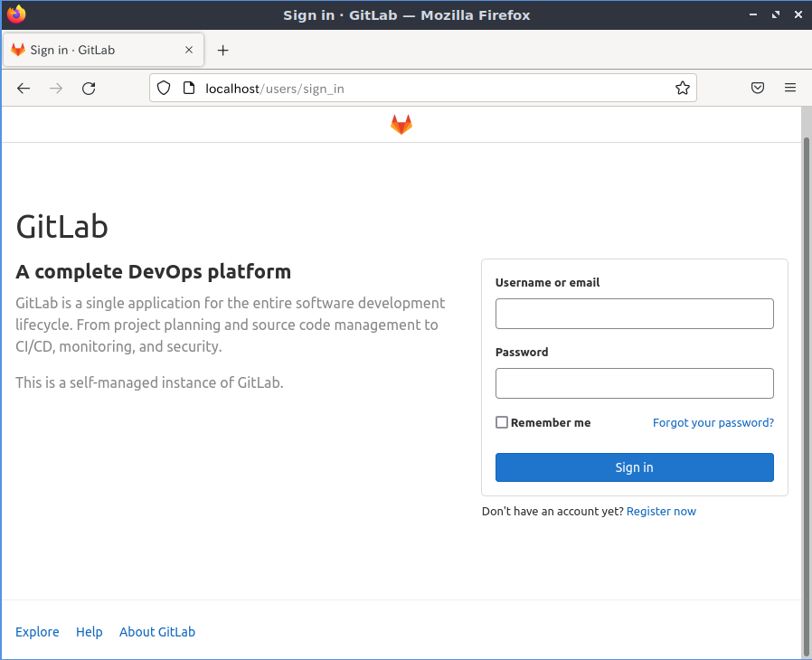Click the 'Remember me' label

coord(551,423)
